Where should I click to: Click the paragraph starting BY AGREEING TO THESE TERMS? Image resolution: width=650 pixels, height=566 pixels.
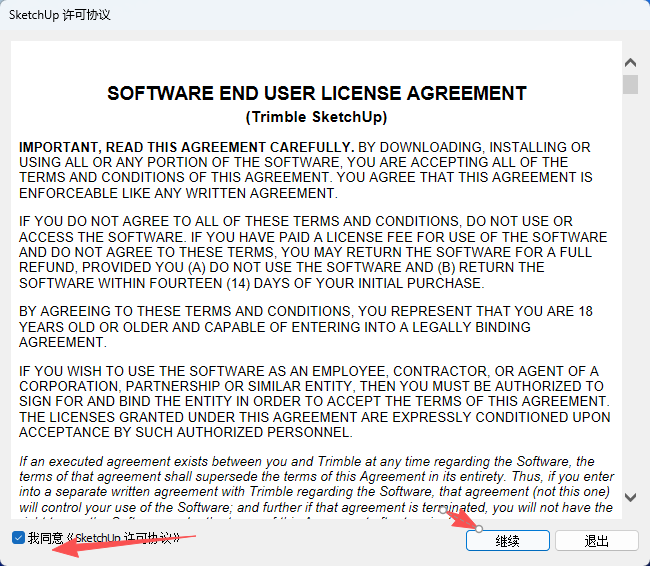pyautogui.click(x=306, y=327)
